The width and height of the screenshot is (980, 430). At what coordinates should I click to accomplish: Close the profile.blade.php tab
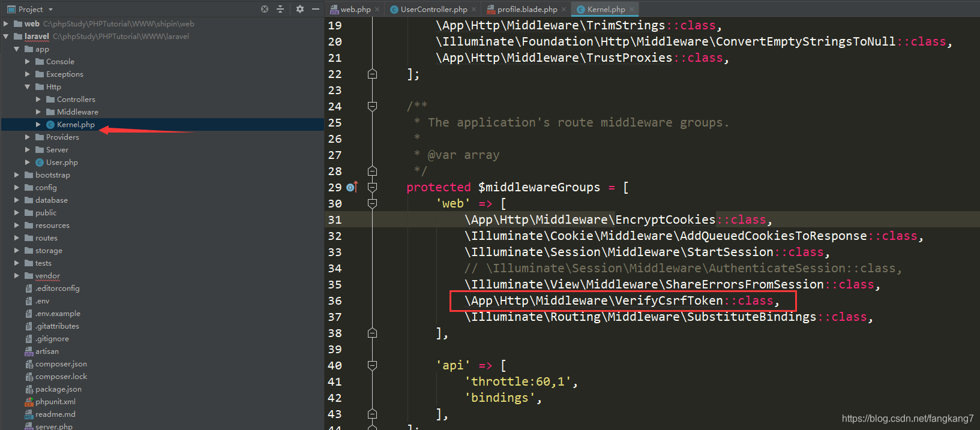564,10
